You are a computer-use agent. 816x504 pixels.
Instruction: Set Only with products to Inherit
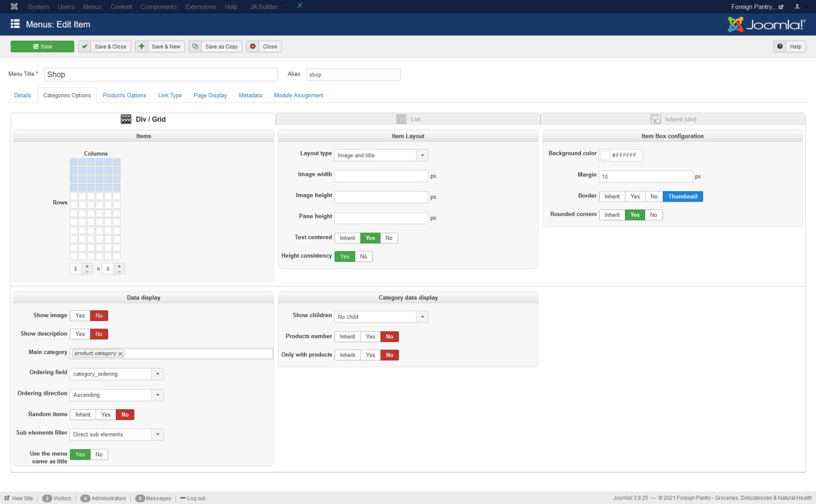348,355
